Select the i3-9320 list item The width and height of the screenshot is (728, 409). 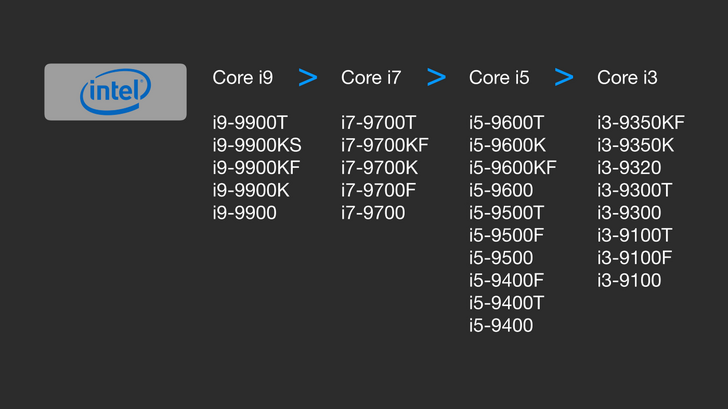click(629, 167)
